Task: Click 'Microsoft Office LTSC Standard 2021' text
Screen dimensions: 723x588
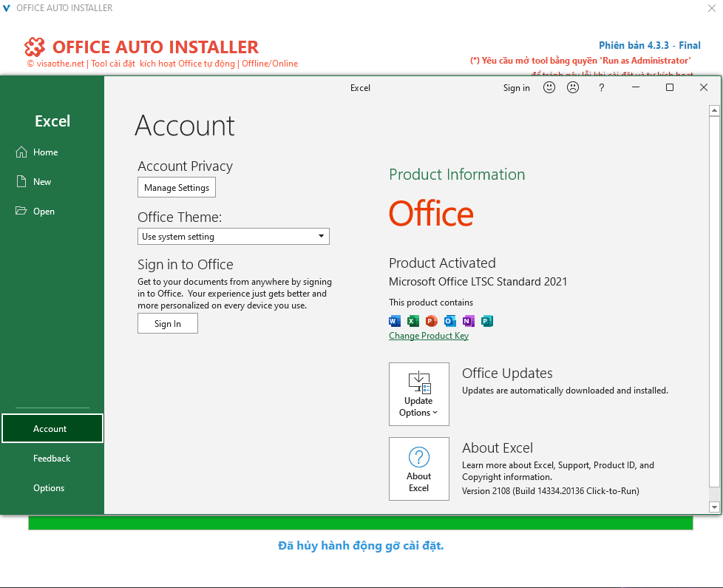Action: point(478,282)
